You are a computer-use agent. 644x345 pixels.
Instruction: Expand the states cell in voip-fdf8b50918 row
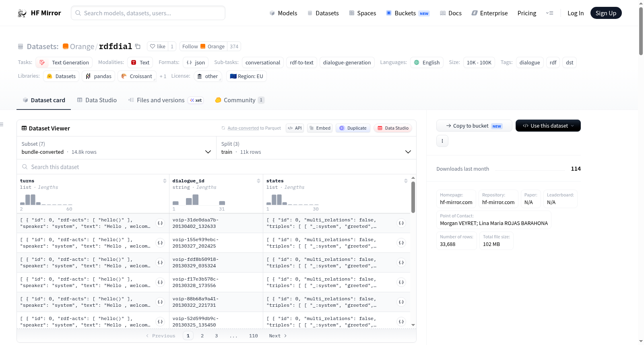click(x=401, y=262)
